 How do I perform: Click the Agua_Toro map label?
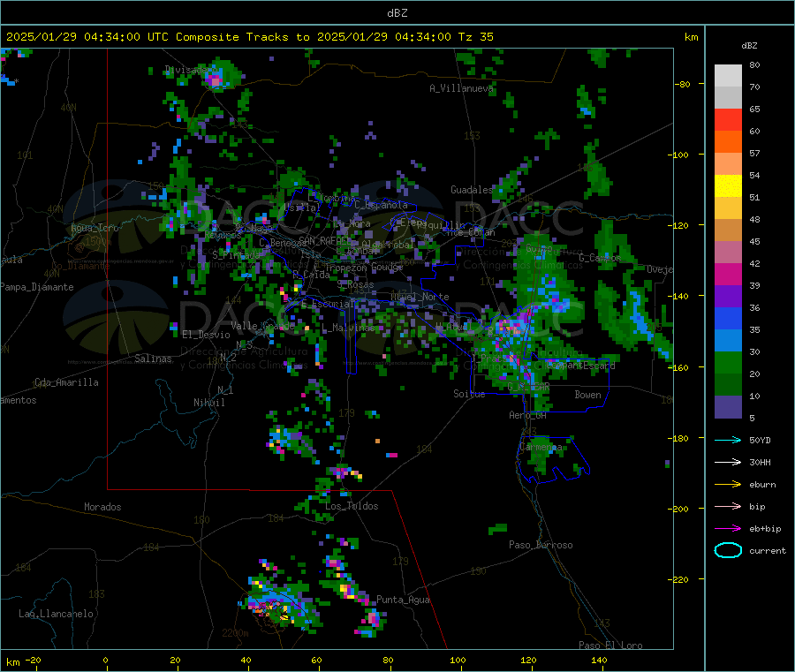click(x=95, y=228)
